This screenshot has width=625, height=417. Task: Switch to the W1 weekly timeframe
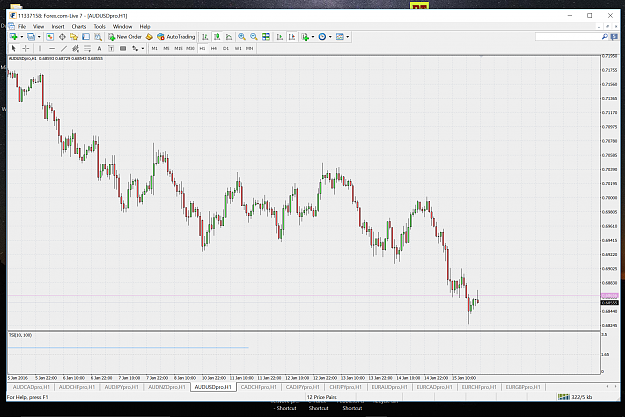coord(238,49)
